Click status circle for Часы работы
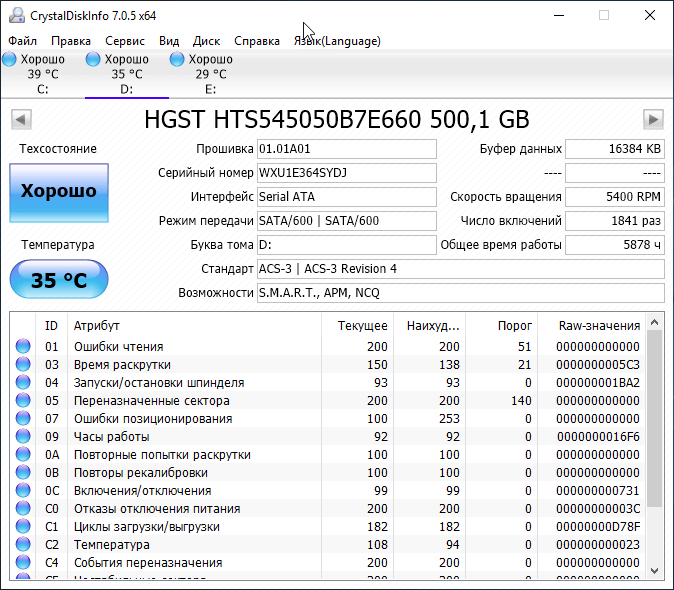 tap(23, 437)
